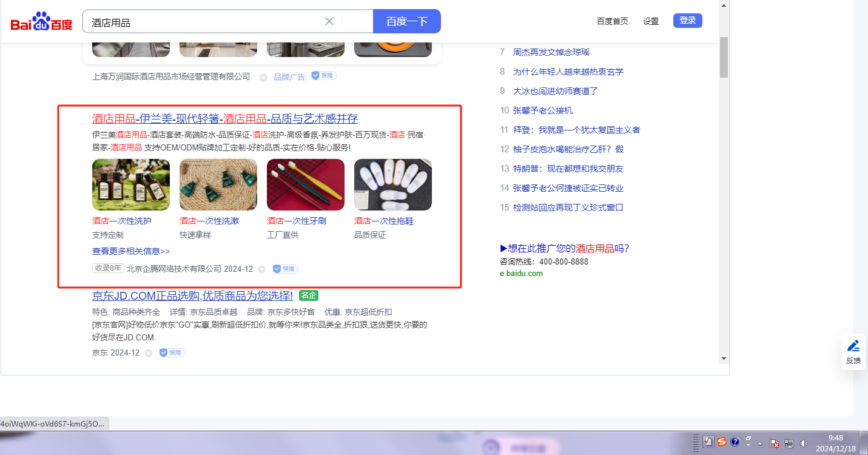Click the blue help question mark icon
868x455 pixels.
(735, 442)
